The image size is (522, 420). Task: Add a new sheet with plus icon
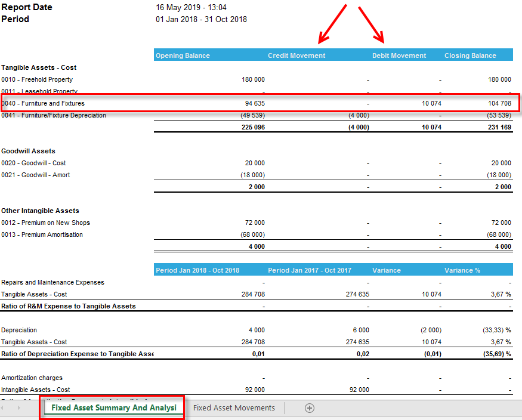pos(309,408)
